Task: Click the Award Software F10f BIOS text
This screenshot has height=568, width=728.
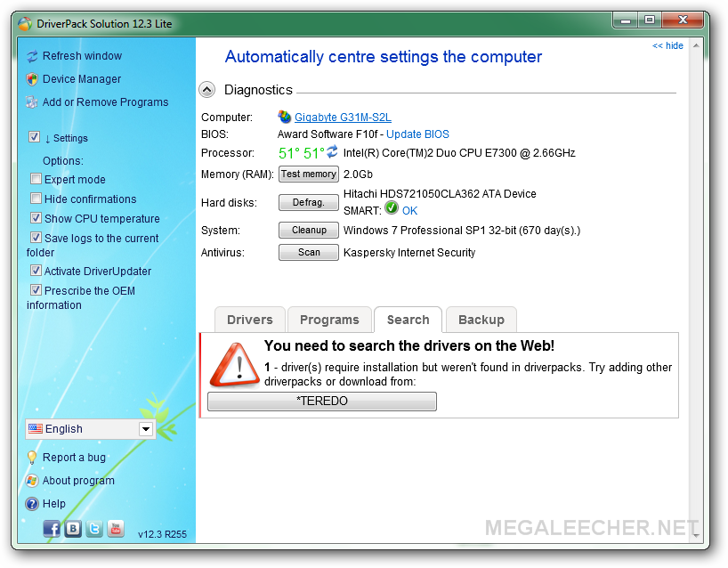Action: (328, 134)
